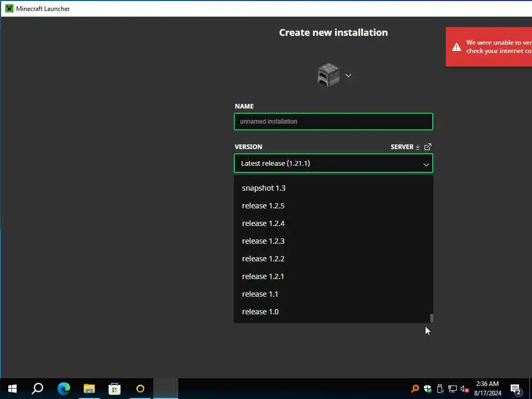Select snapshot 1.3 from the version list
The width and height of the screenshot is (532, 399).
[333, 188]
